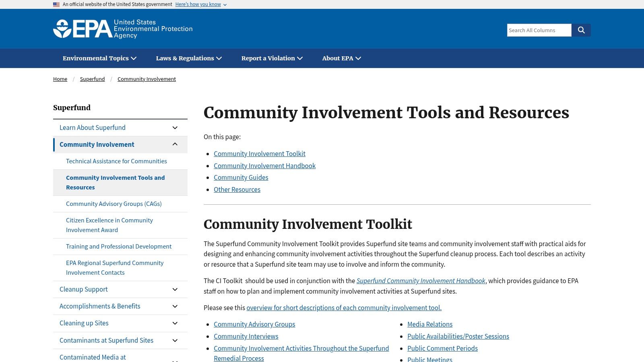Open Cleaning up Sites sidebar link
This screenshot has width=644, height=362.
point(84,323)
